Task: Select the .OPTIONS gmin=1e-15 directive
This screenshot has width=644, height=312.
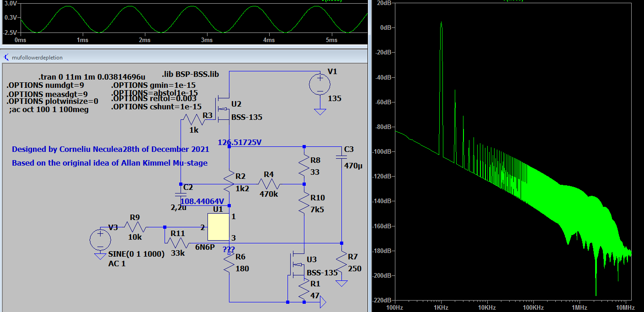Action: click(x=154, y=85)
